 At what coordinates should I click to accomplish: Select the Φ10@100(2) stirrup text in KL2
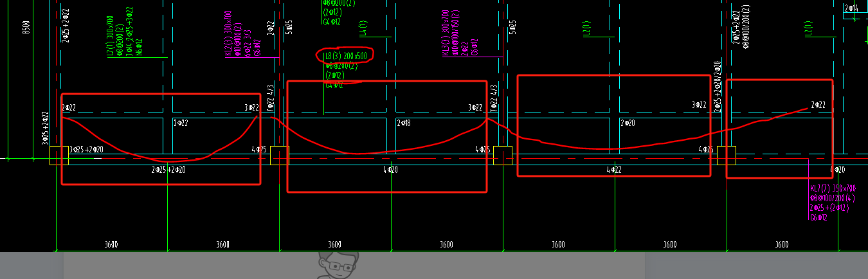pyautogui.click(x=237, y=40)
